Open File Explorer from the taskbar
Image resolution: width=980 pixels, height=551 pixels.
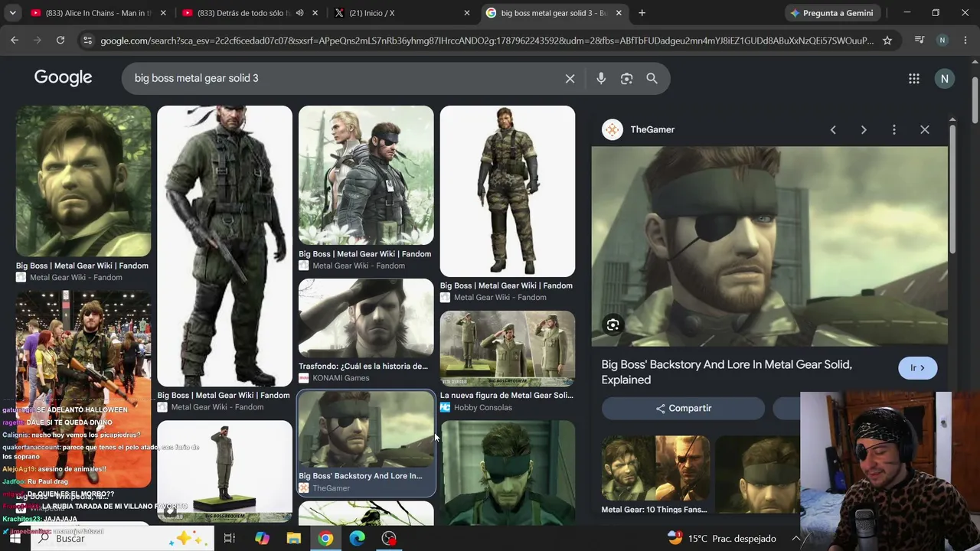click(294, 539)
